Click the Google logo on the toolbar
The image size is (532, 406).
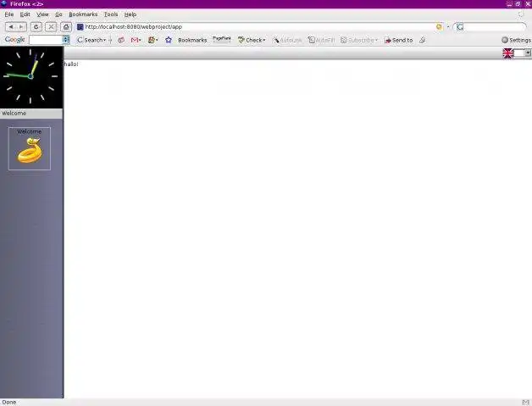pyautogui.click(x=14, y=40)
